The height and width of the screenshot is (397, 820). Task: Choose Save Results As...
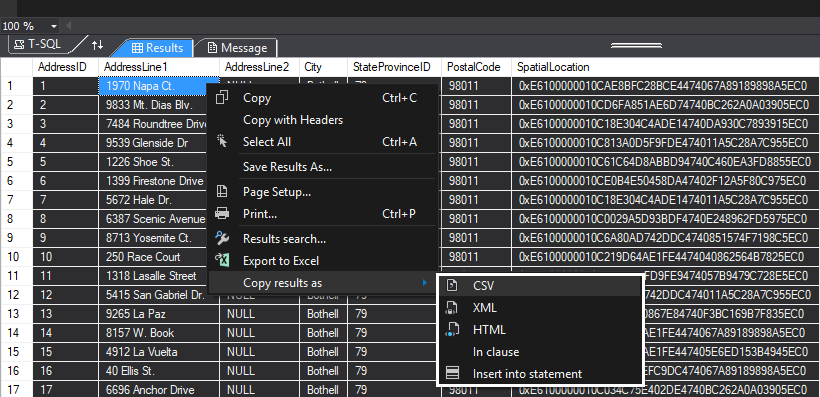(322, 167)
